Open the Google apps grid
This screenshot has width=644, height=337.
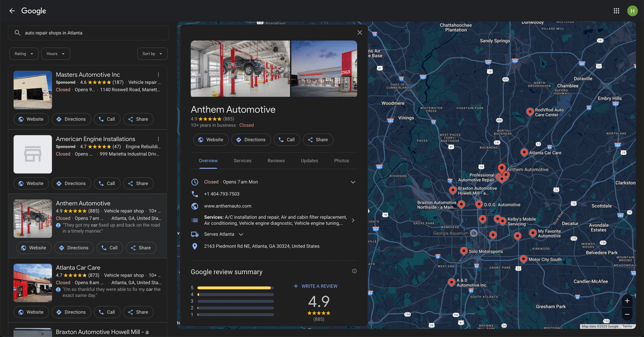point(616,11)
